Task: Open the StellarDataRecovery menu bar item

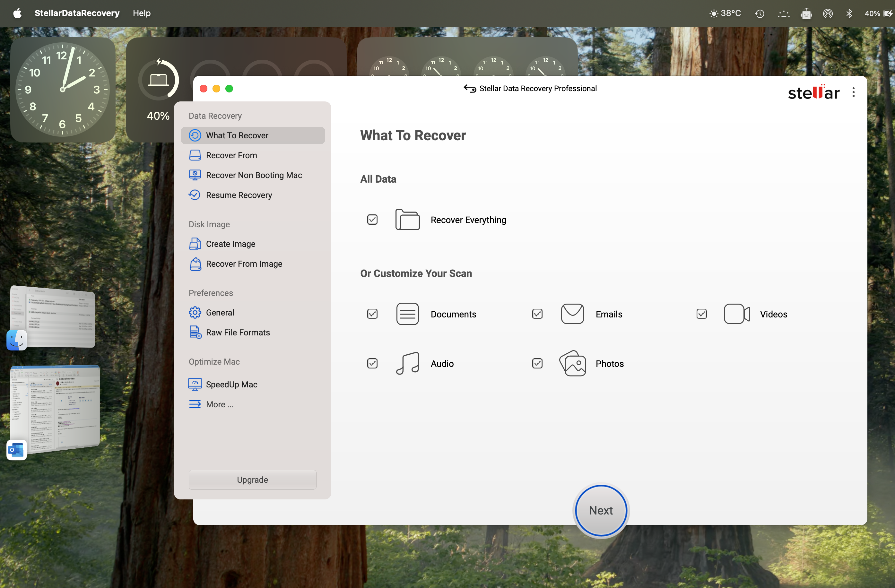Action: pyautogui.click(x=77, y=13)
